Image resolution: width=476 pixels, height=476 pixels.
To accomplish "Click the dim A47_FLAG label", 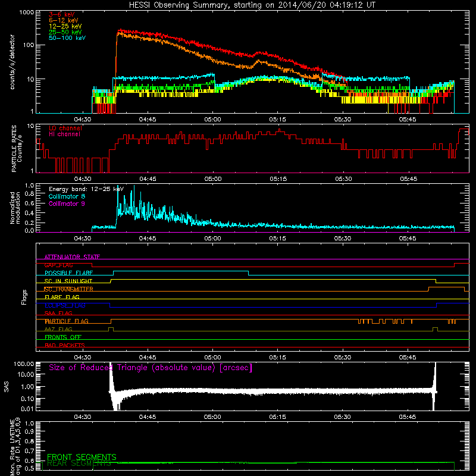I will point(58,329).
